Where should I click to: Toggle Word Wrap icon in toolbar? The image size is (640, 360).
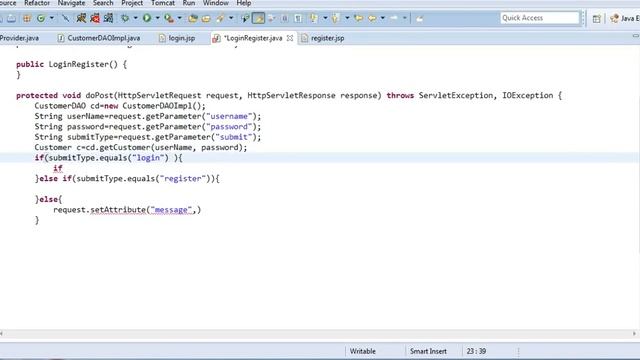[x=271, y=18]
